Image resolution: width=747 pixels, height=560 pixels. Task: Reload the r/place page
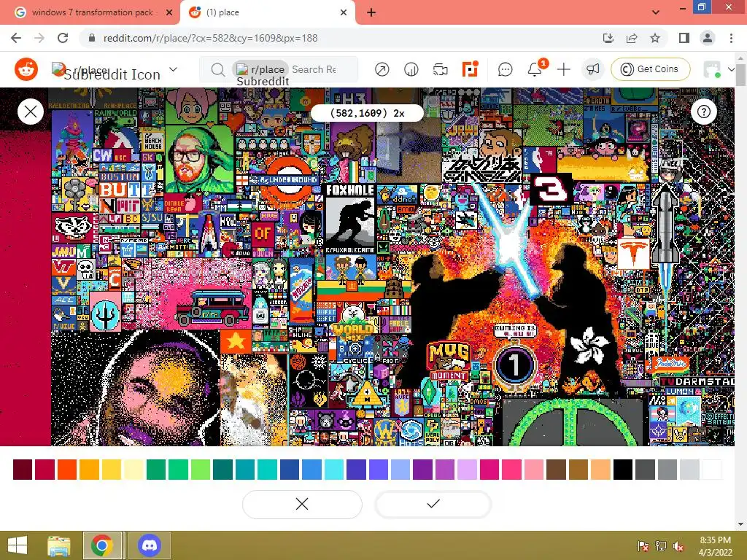point(63,38)
